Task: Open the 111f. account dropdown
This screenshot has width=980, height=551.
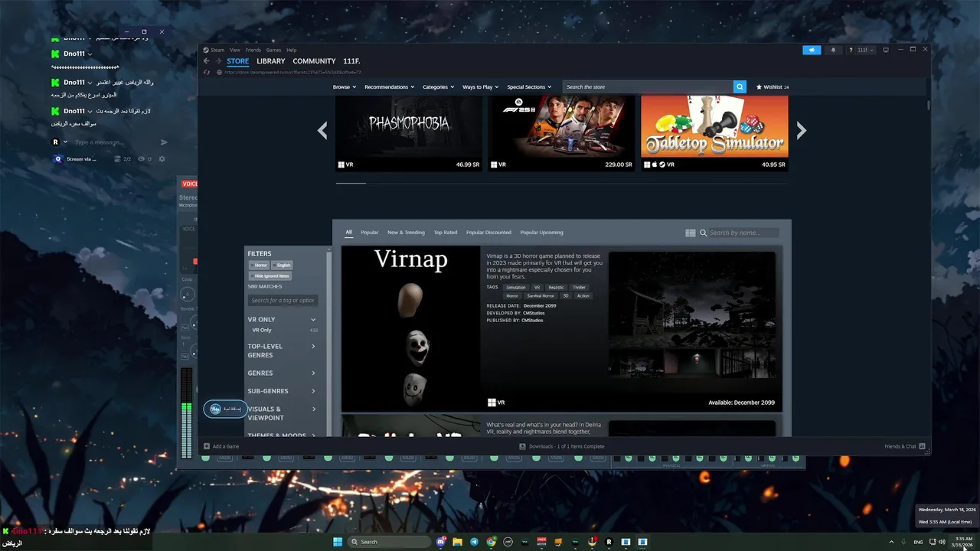Action: (865, 50)
